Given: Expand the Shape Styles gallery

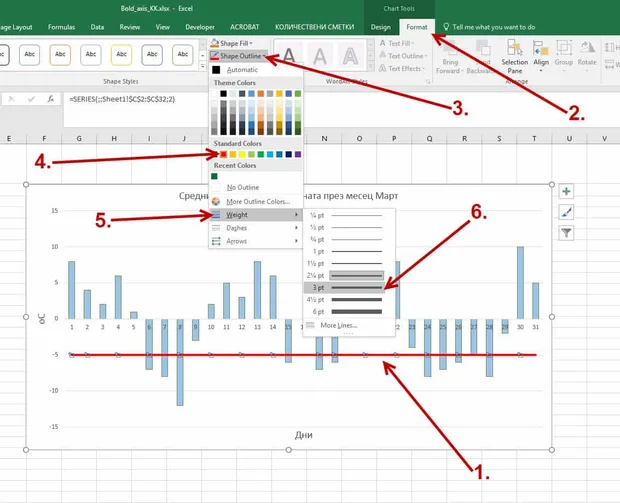Looking at the screenshot, I should point(202,67).
